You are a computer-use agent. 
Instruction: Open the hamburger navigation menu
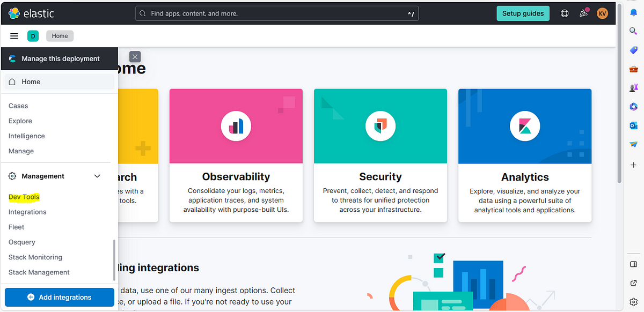[14, 36]
